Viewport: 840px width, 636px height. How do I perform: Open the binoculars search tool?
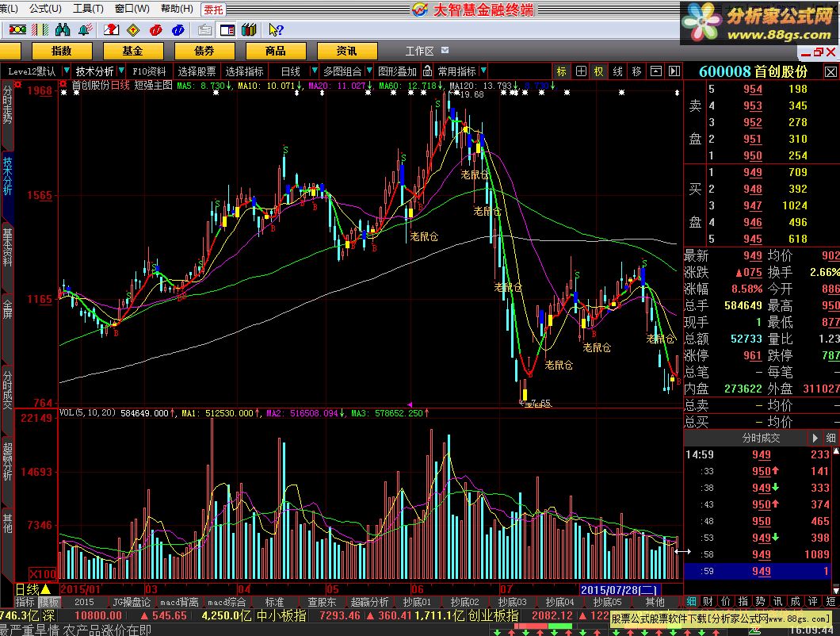(x=63, y=30)
